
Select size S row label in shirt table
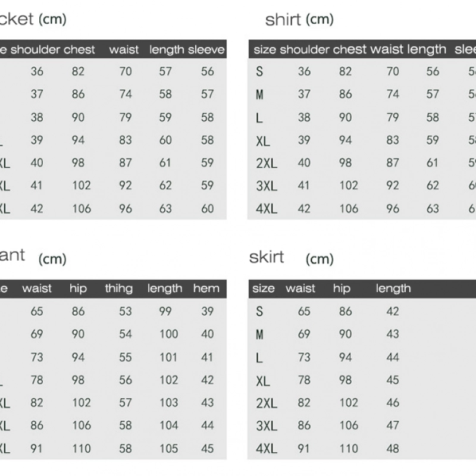(x=259, y=72)
